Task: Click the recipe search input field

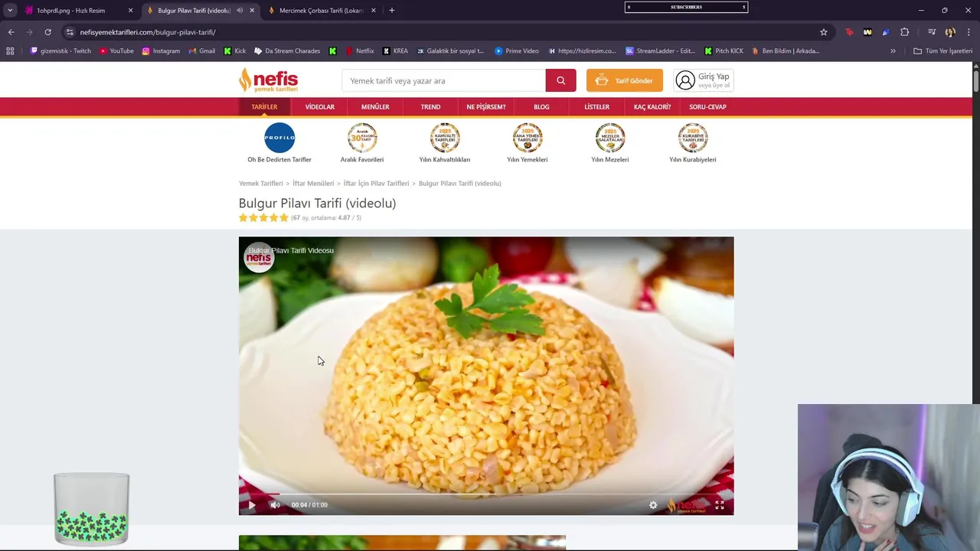Action: pyautogui.click(x=444, y=80)
